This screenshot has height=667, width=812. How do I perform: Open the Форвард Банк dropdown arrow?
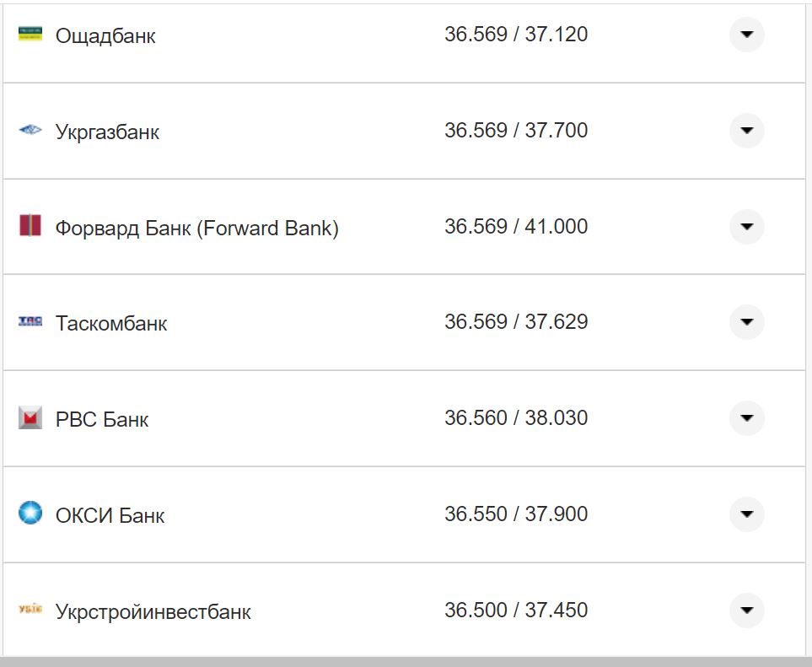click(746, 226)
